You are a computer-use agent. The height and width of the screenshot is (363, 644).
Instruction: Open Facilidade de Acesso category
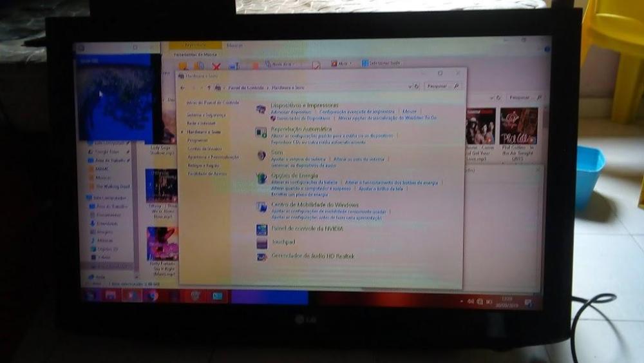[x=207, y=174]
